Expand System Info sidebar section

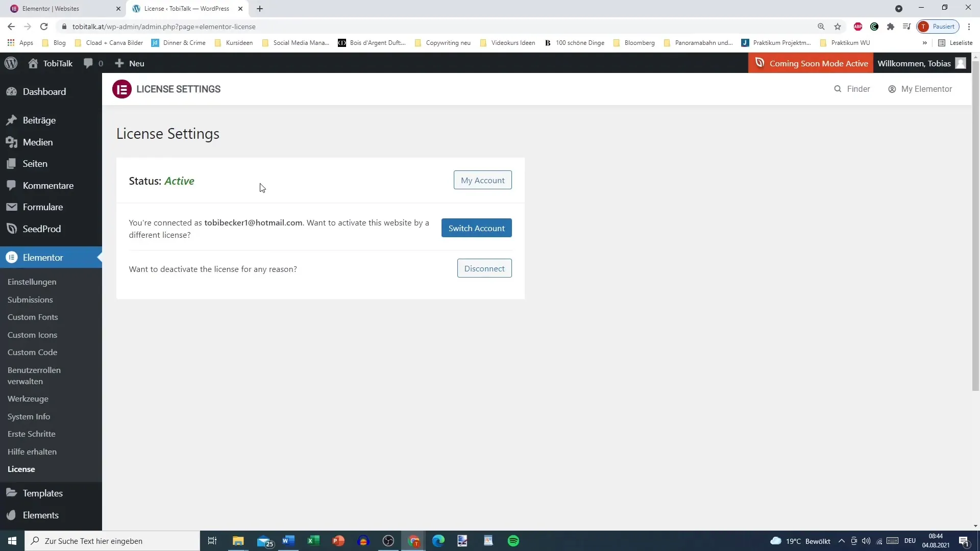[x=28, y=416]
